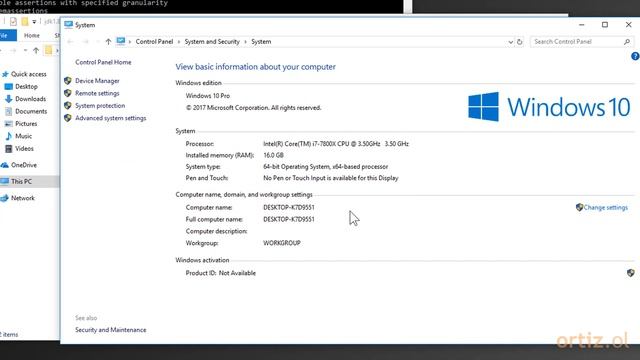Open System protection link
This screenshot has width=640, height=360.
tap(100, 105)
